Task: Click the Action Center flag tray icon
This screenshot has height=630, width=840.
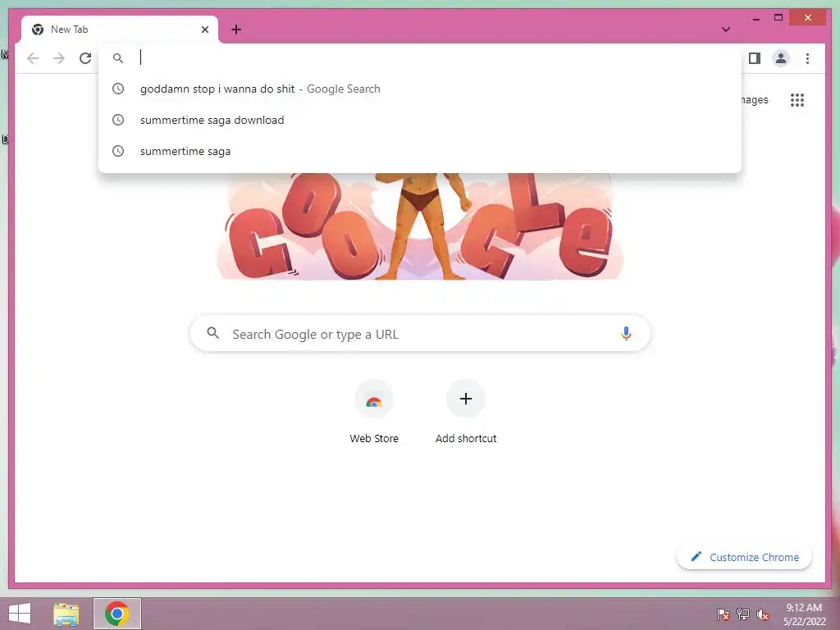Action: [x=724, y=614]
